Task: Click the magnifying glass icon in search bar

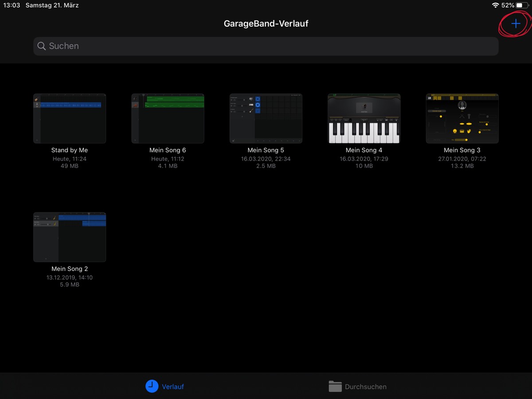Action: (42, 46)
